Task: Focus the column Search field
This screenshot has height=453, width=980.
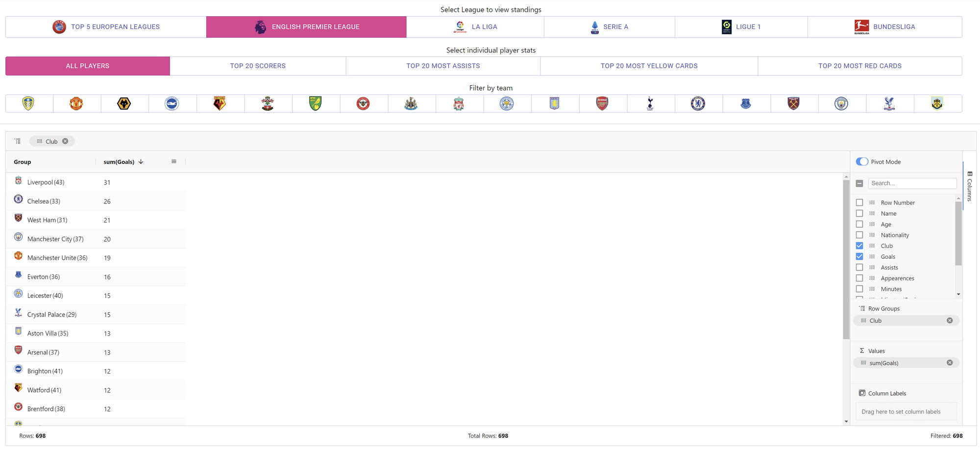Action: point(912,183)
